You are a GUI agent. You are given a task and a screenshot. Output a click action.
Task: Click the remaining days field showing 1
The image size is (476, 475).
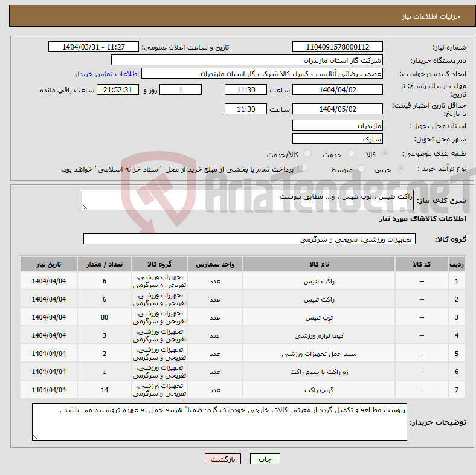181,90
